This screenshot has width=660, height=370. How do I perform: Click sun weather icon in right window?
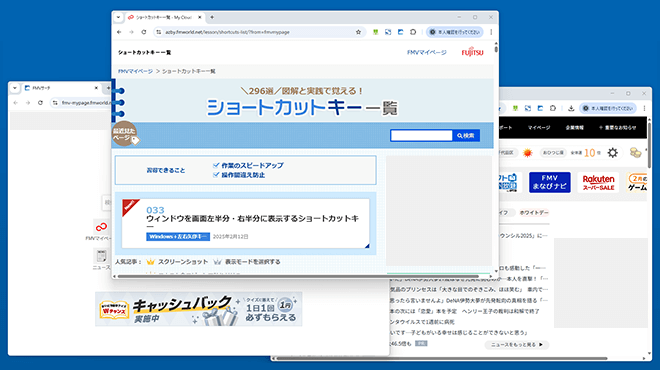tap(527, 153)
